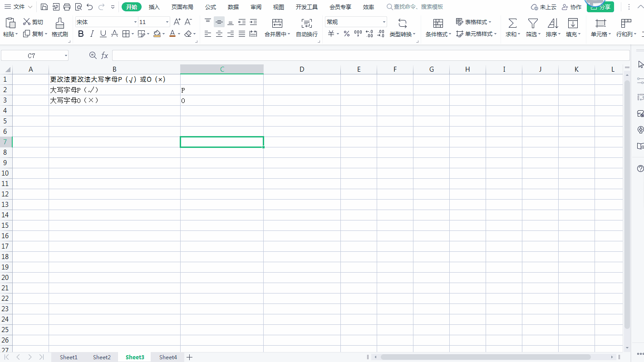Open the 文件 File menu
Image resolution: width=644 pixels, height=362 pixels.
[x=18, y=7]
